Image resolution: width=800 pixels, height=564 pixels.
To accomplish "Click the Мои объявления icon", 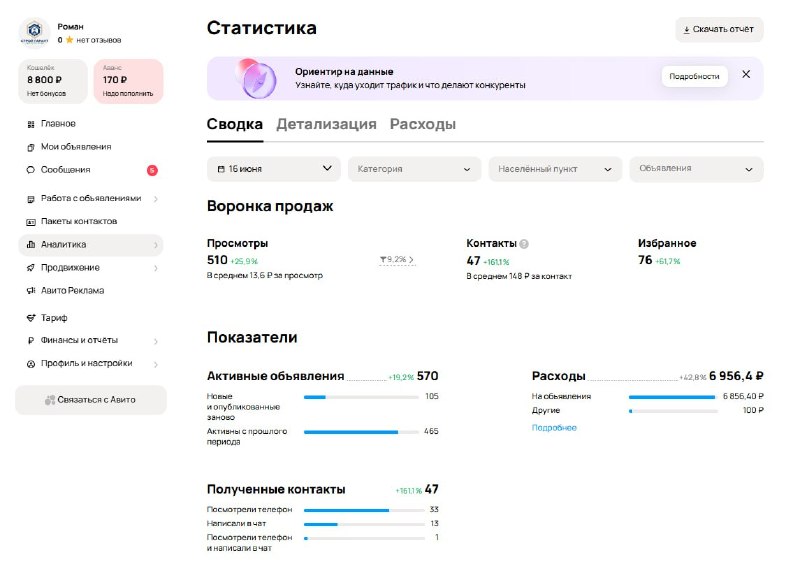I will 31,147.
